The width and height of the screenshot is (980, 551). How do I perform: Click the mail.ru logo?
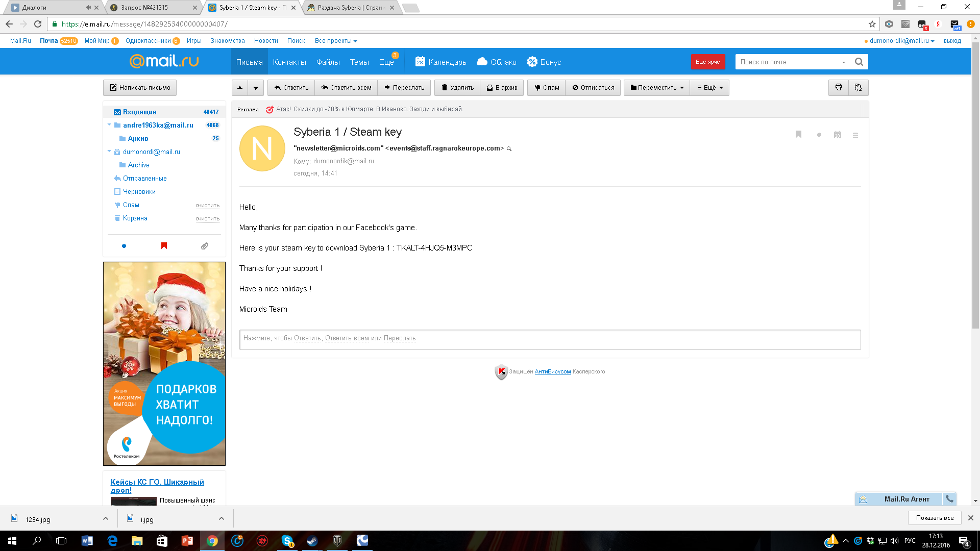pyautogui.click(x=164, y=61)
